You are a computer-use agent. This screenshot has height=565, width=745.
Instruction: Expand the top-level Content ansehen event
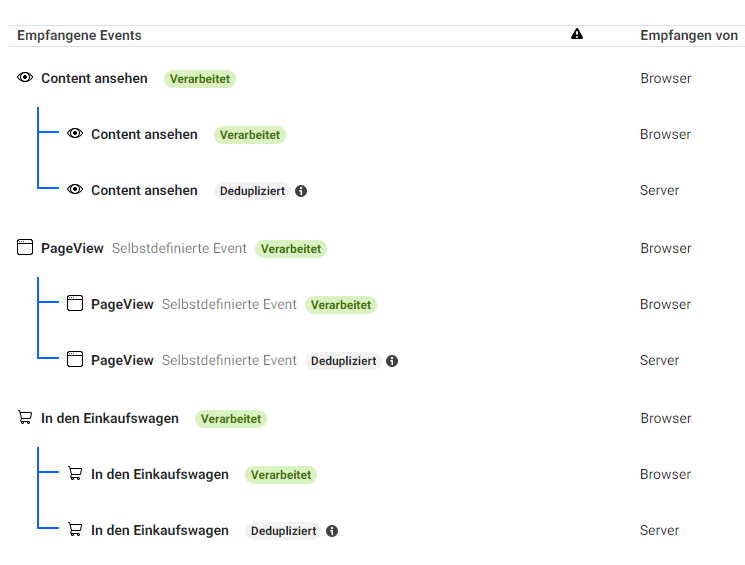(94, 78)
